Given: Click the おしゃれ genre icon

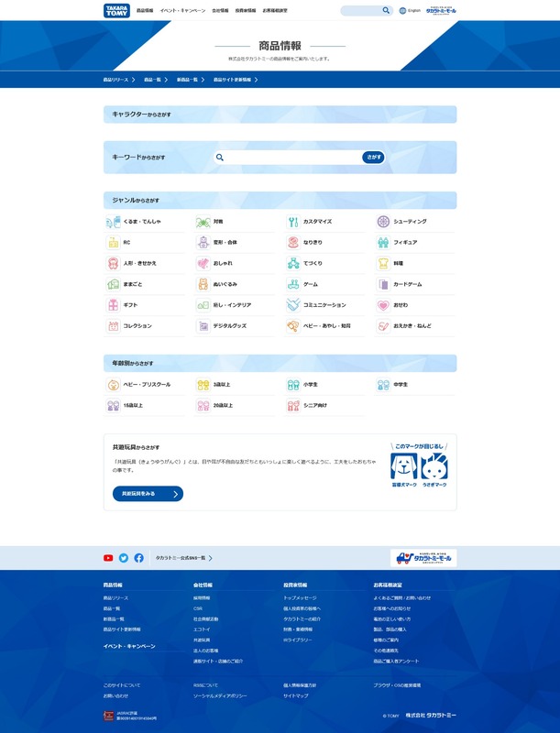Looking at the screenshot, I should [x=203, y=263].
